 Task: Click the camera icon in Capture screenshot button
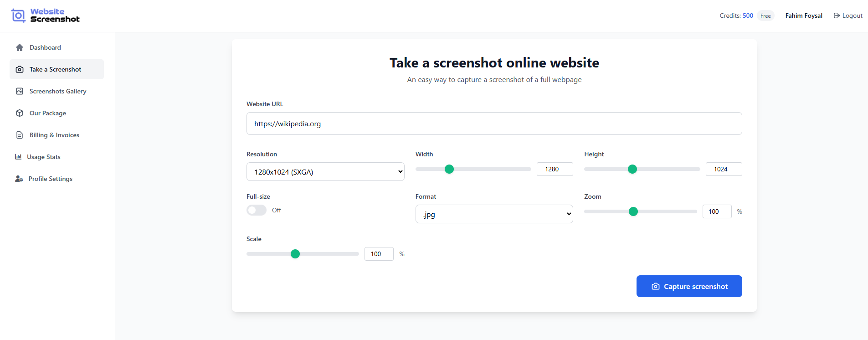click(x=656, y=286)
